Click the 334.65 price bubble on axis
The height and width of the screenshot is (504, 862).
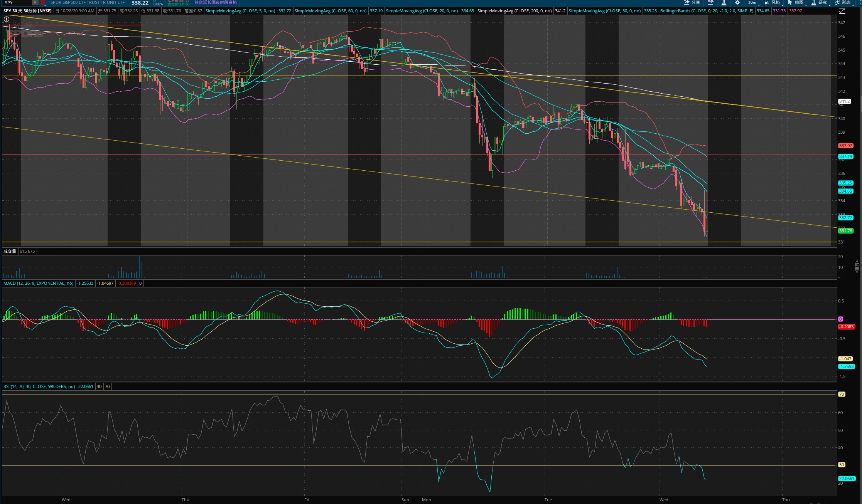(846, 191)
